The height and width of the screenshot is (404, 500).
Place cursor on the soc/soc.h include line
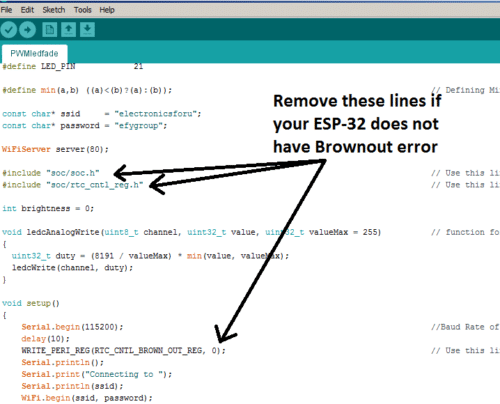51,173
